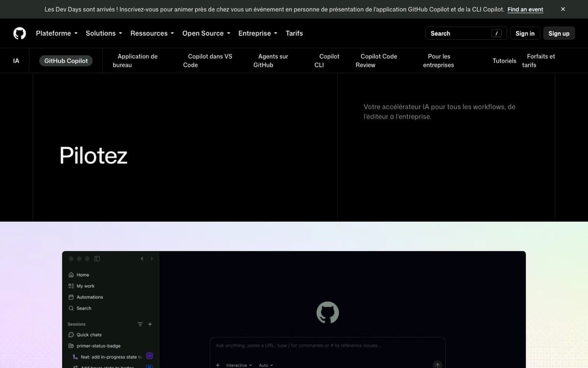Expand the Ressources menu
Screen dimensions: 588x368
pos(152,33)
